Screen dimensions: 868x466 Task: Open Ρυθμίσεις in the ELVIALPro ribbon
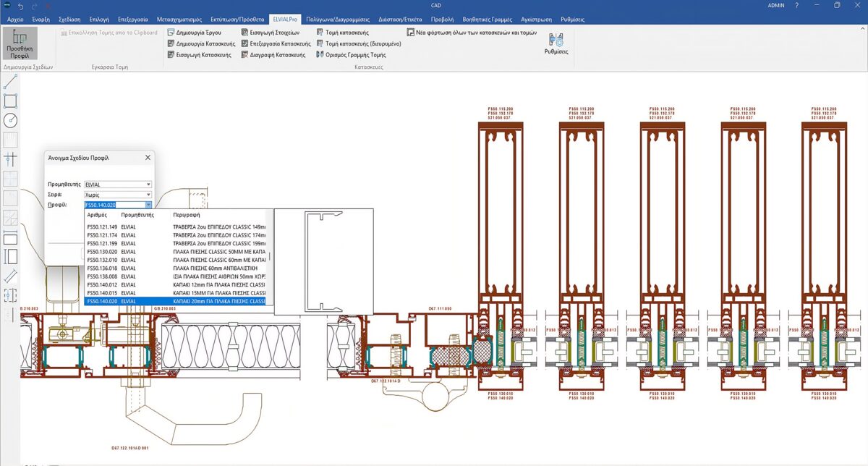click(556, 43)
